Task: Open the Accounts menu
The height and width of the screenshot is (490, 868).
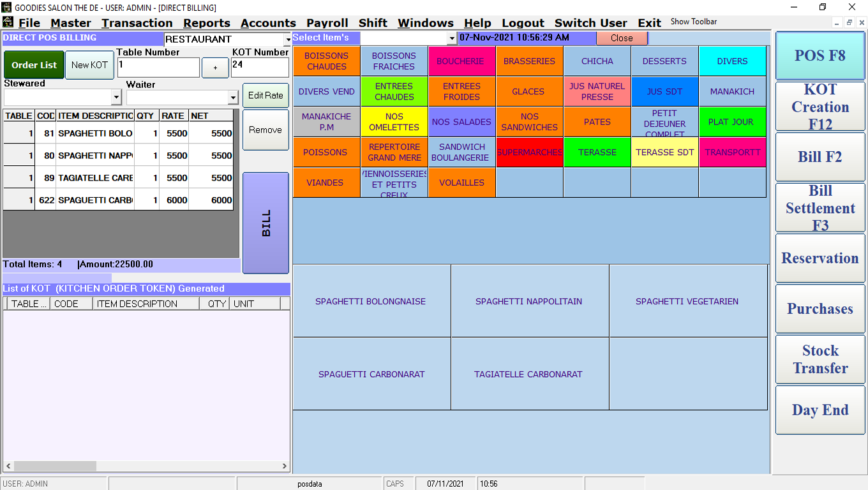Action: tap(268, 23)
